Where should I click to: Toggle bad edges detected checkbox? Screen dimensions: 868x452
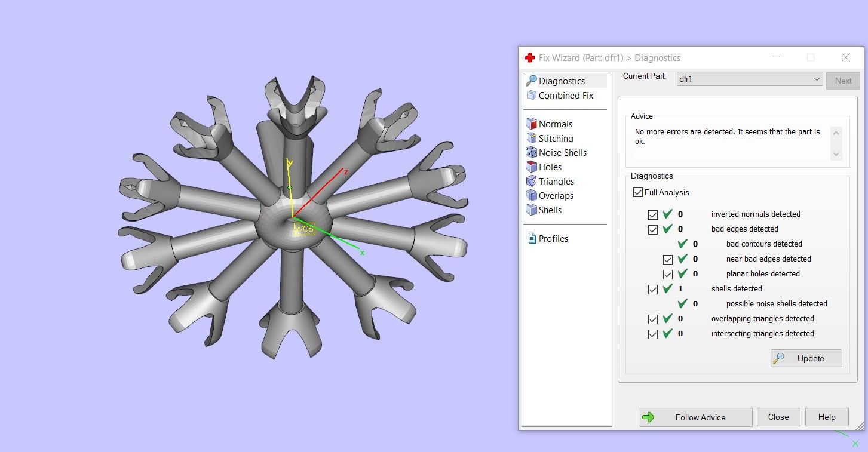(x=652, y=229)
